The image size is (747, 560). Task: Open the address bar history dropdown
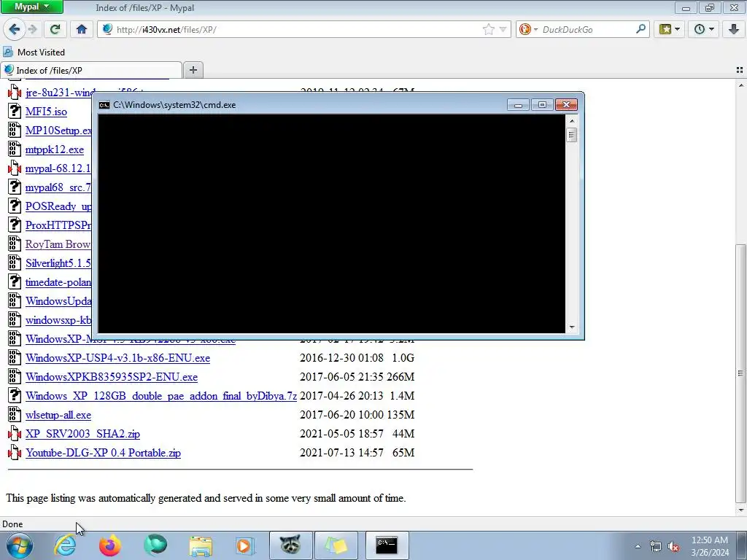coord(503,29)
